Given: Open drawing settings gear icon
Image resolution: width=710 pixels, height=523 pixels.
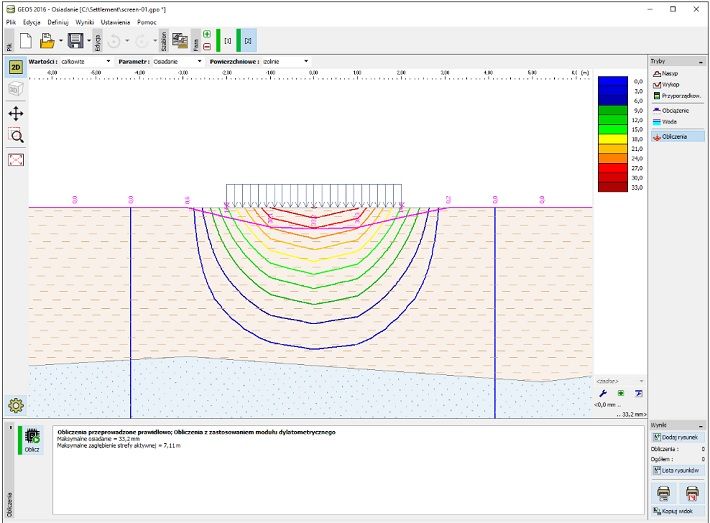Looking at the screenshot, I should coord(16,405).
